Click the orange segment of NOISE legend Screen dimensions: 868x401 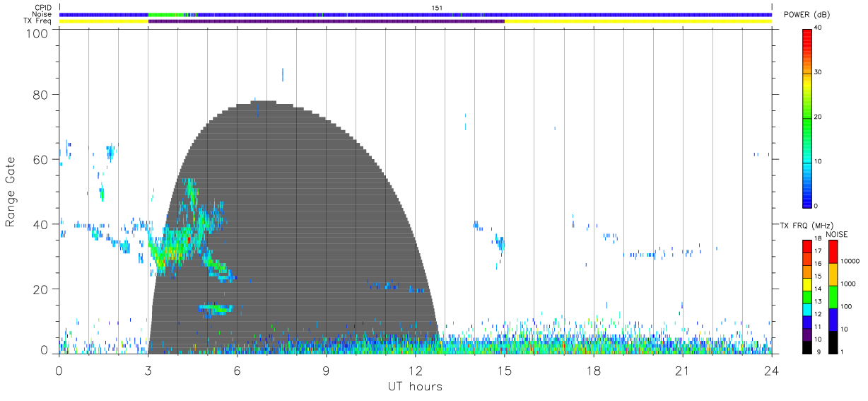coord(833,274)
